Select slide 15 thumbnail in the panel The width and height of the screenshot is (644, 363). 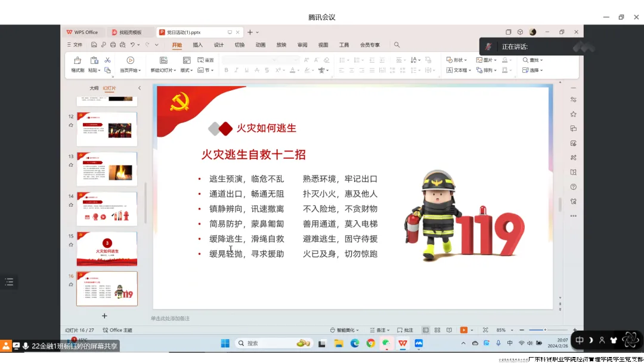pos(107,249)
